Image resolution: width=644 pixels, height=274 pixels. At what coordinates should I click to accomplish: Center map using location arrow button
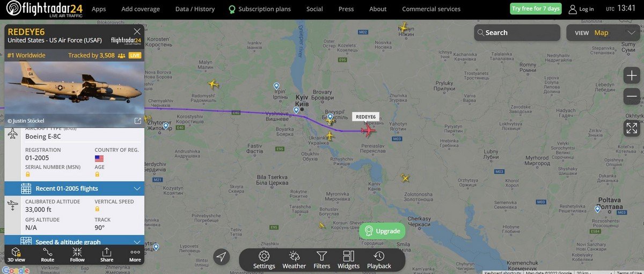(221, 257)
